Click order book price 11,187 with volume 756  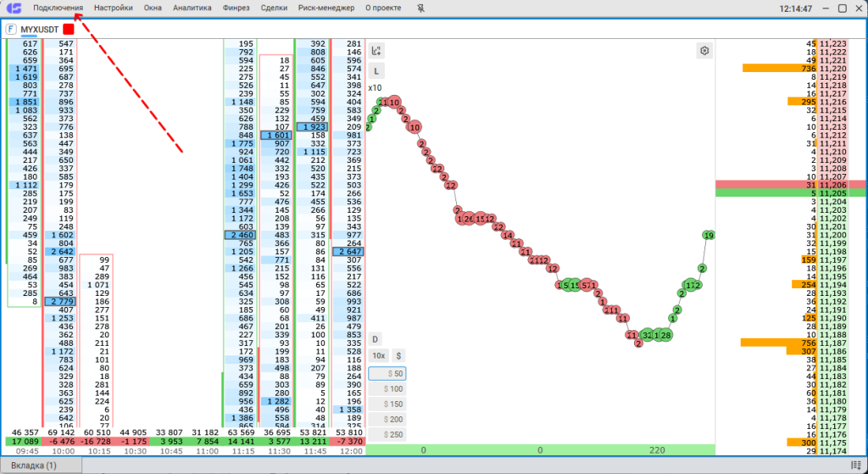click(792, 343)
